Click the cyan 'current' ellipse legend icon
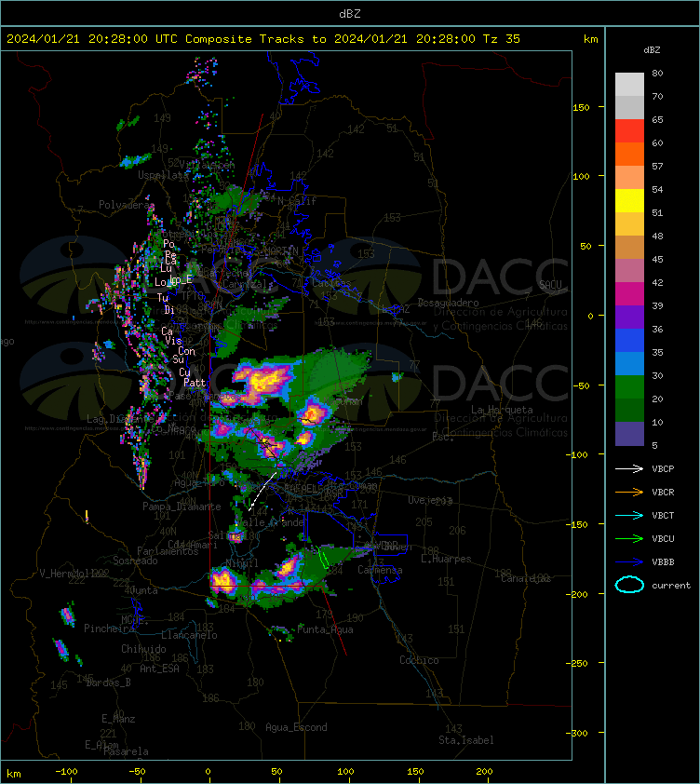The width and height of the screenshot is (700, 784). coord(629,585)
